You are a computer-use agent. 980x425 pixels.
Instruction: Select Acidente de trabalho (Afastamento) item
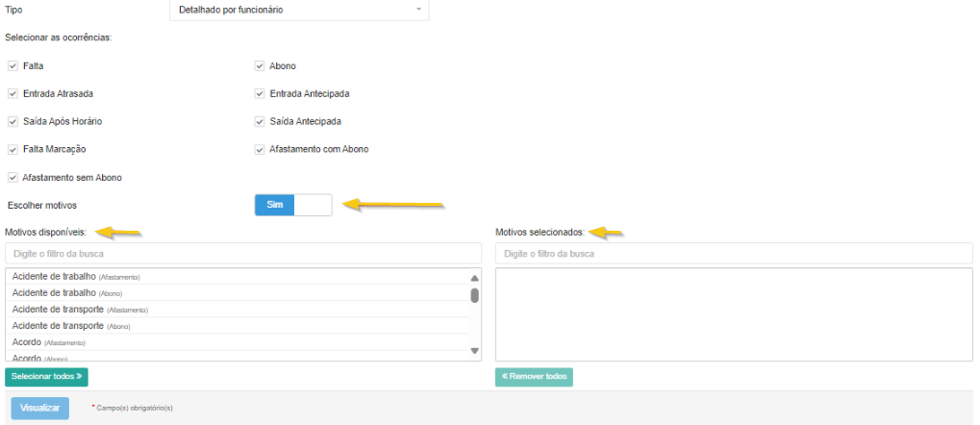(x=75, y=277)
